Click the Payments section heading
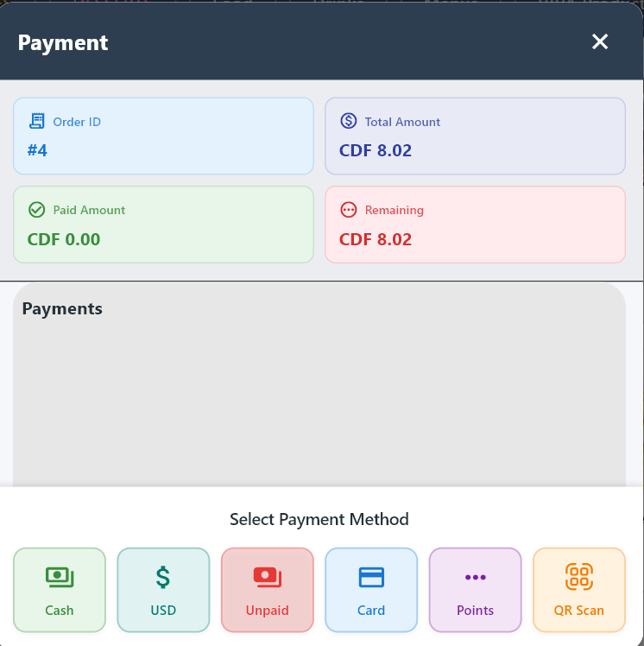The width and height of the screenshot is (644, 646). (x=62, y=308)
